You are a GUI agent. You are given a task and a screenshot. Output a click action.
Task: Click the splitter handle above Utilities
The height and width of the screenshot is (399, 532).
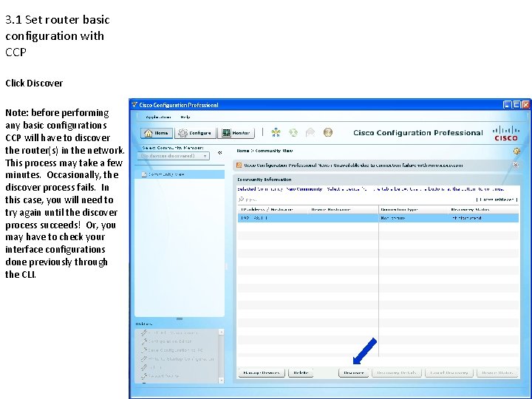tap(180, 319)
